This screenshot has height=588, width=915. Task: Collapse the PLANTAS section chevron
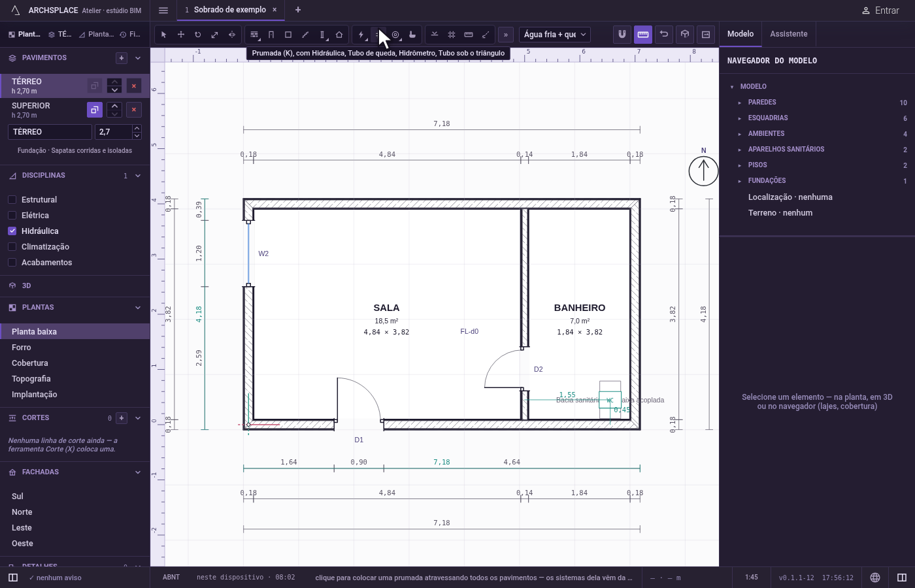(138, 308)
